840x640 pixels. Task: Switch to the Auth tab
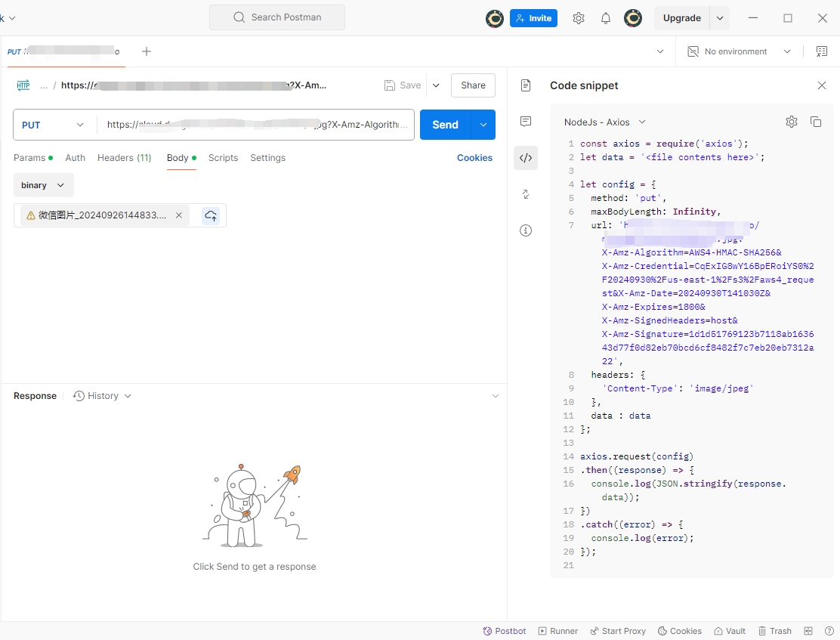tap(75, 158)
